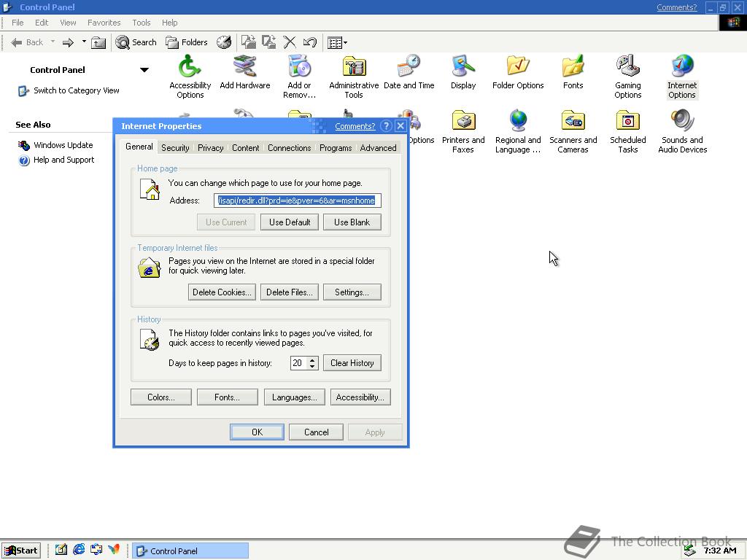Click the Move To toolbar icon
This screenshot has height=560, width=747.
pos(248,42)
